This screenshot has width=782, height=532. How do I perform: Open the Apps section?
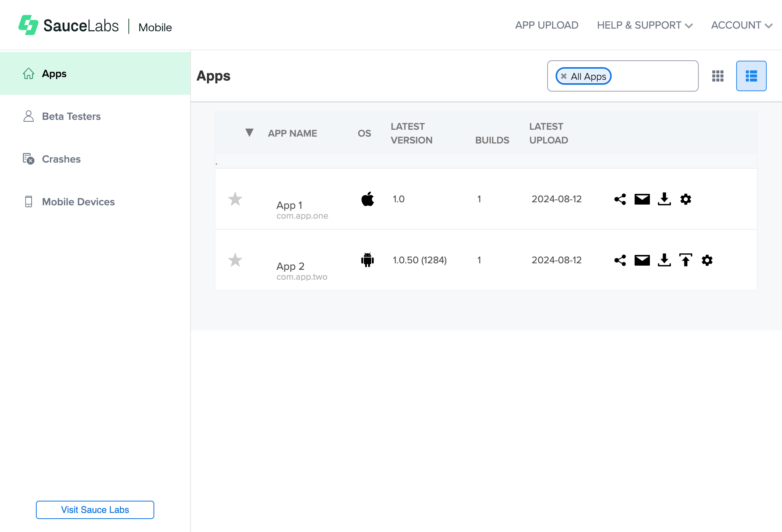[x=54, y=73]
